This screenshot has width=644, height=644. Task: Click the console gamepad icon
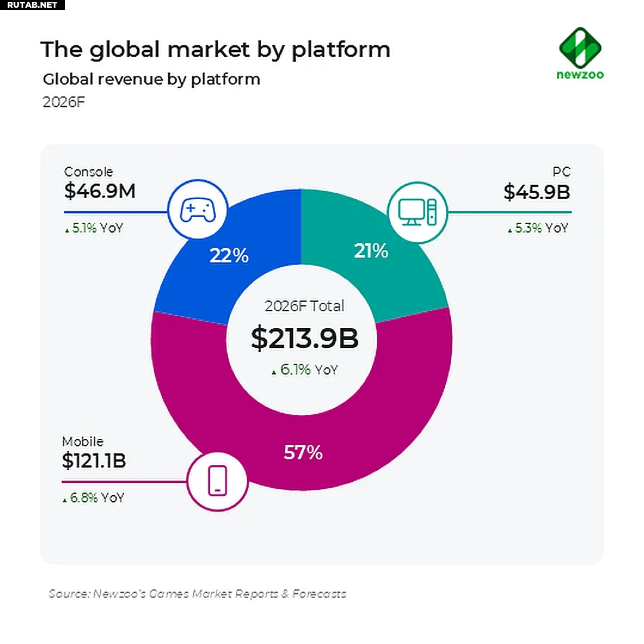[x=197, y=209]
